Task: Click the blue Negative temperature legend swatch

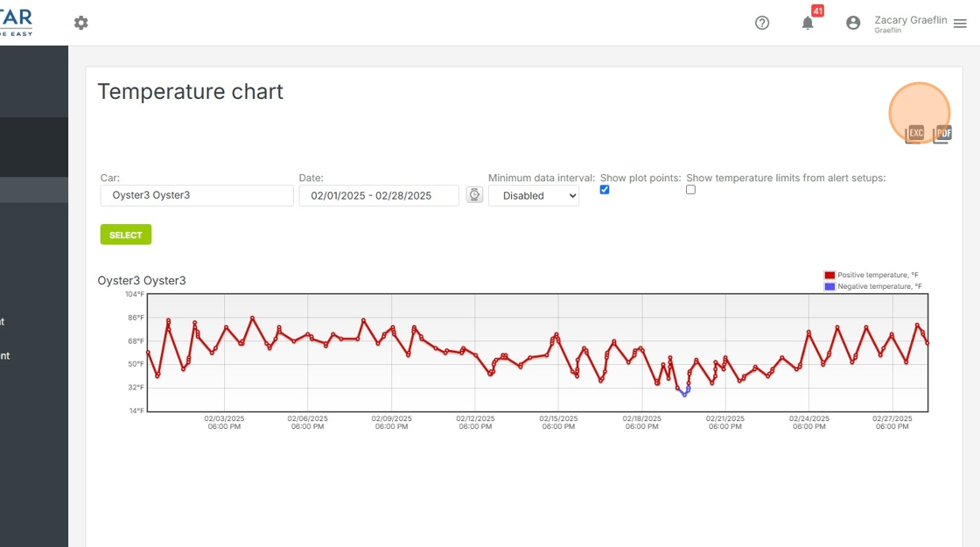Action: [829, 286]
